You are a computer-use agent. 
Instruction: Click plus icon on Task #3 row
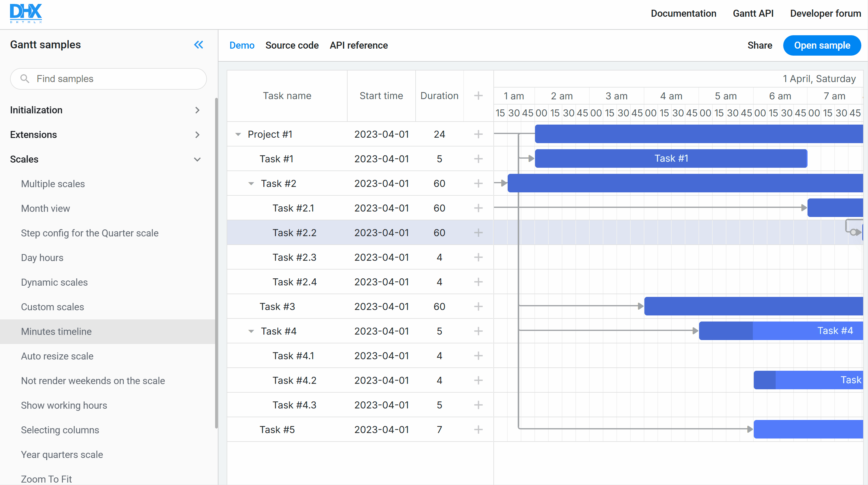(478, 306)
